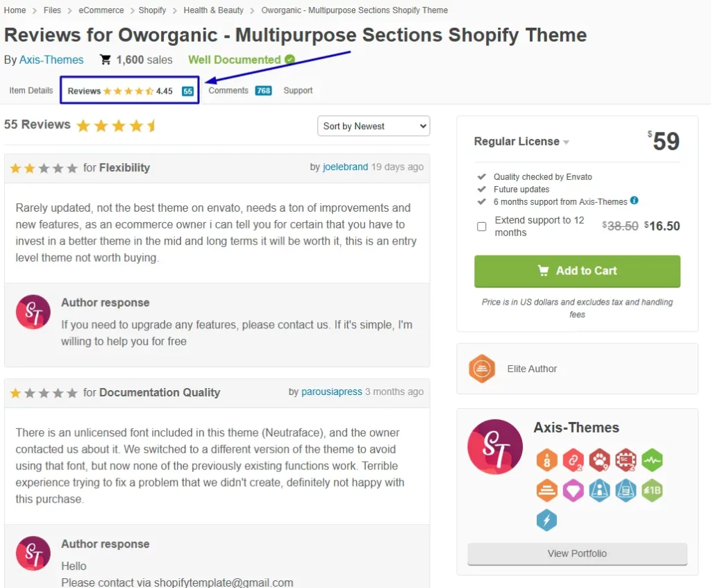711x588 pixels.
Task: Select the Support tab
Action: click(298, 90)
